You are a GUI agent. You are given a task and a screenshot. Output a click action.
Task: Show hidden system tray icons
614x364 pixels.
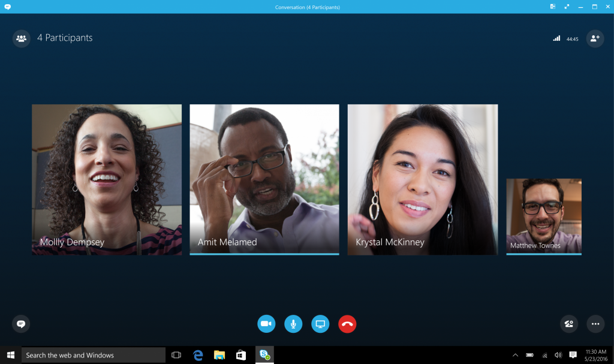point(515,354)
